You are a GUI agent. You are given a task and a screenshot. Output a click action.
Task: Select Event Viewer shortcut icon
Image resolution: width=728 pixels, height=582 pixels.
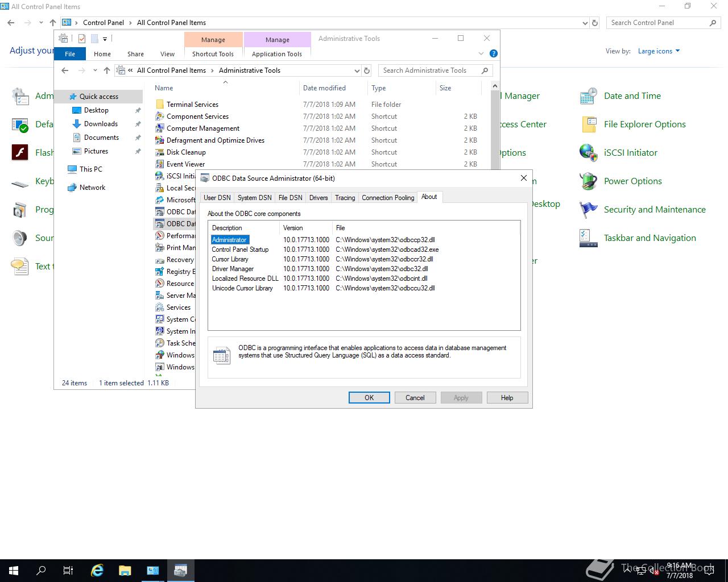tap(160, 164)
